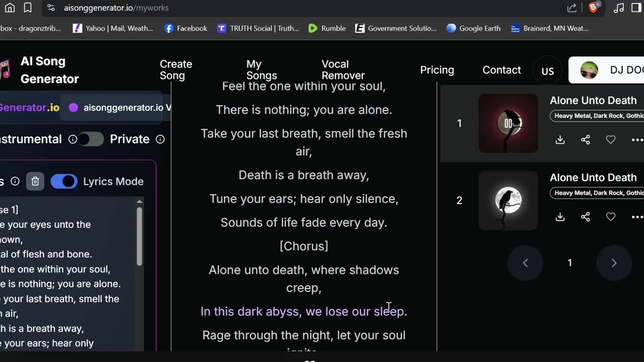Open Rumble bookmark
Viewport: 644px width, 362px height.
tap(327, 28)
